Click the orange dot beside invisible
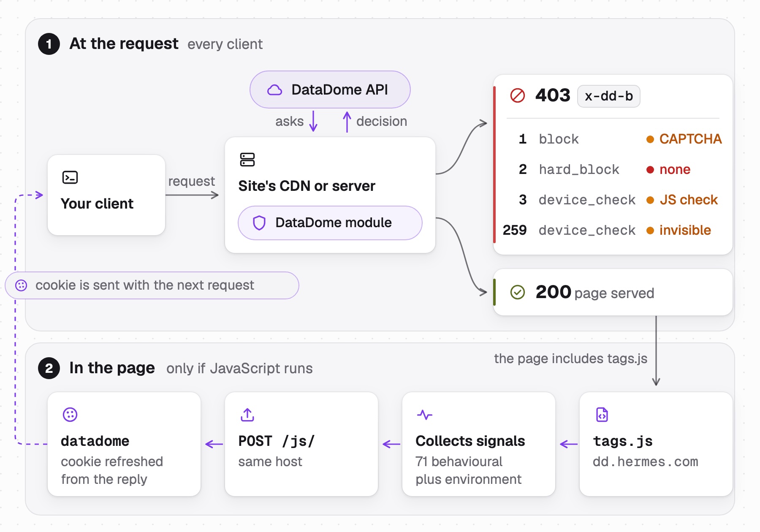Screen dimensions: 760x532 650,231
